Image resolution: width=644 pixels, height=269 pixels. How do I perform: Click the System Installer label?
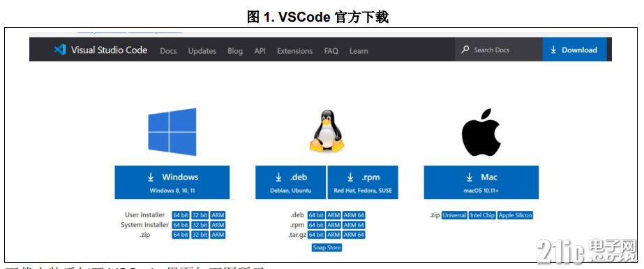[144, 225]
